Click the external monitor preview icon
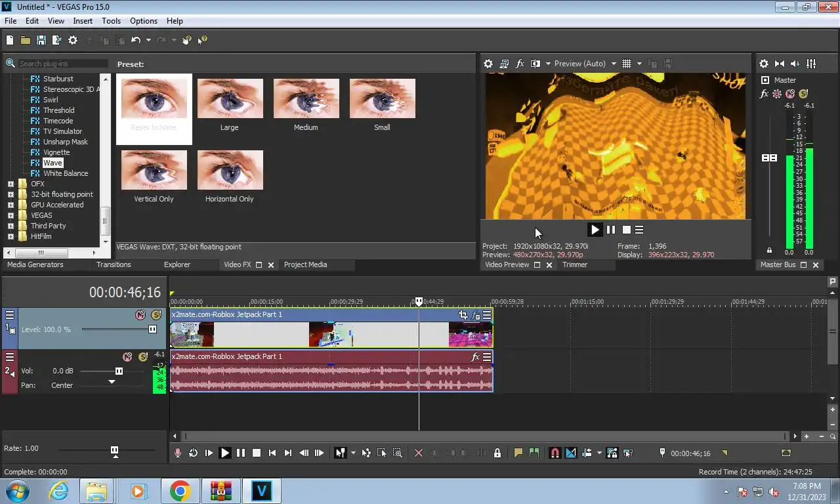840x504 pixels. (x=504, y=64)
